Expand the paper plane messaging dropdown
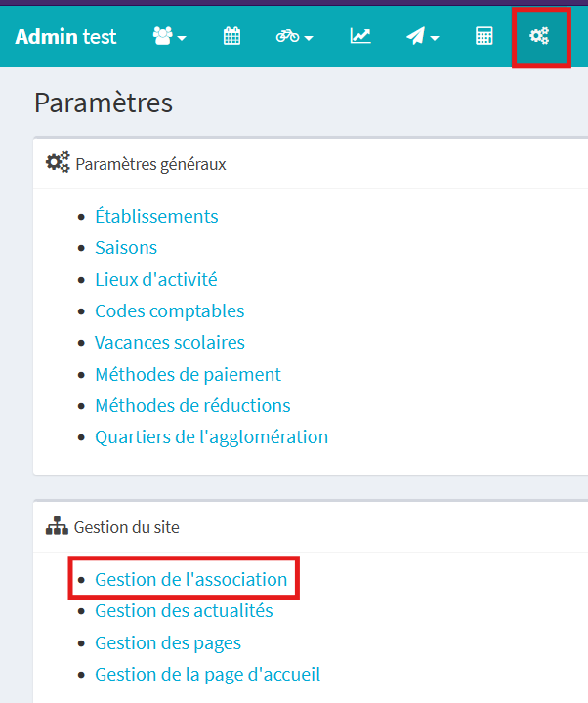 tap(423, 36)
